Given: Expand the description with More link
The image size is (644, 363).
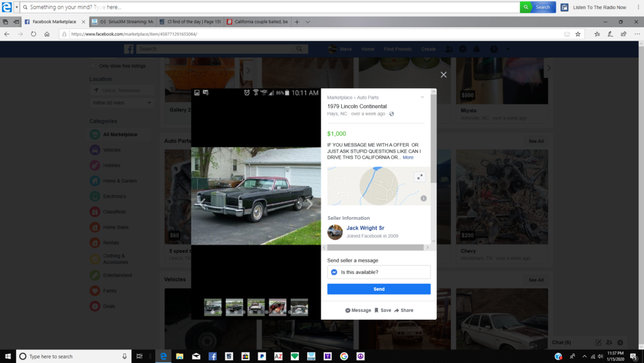Looking at the screenshot, I should click(x=408, y=157).
